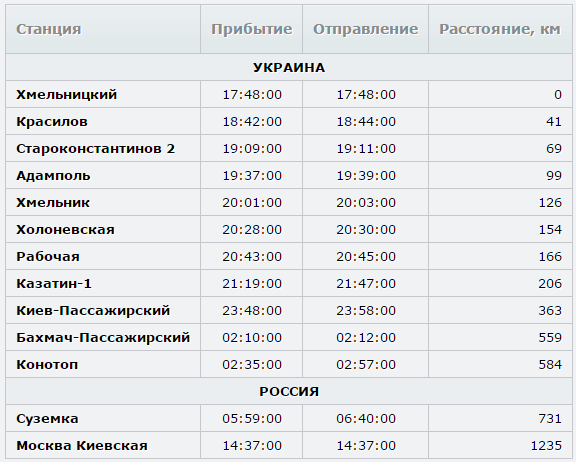Select the УКРАИНА section heading row
This screenshot has width=576, height=462.
pyautogui.click(x=289, y=68)
